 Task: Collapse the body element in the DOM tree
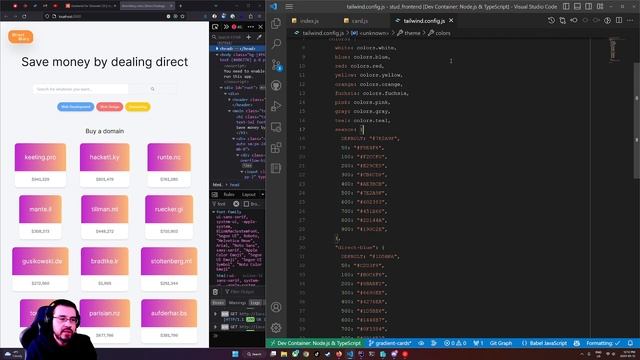tap(217, 54)
